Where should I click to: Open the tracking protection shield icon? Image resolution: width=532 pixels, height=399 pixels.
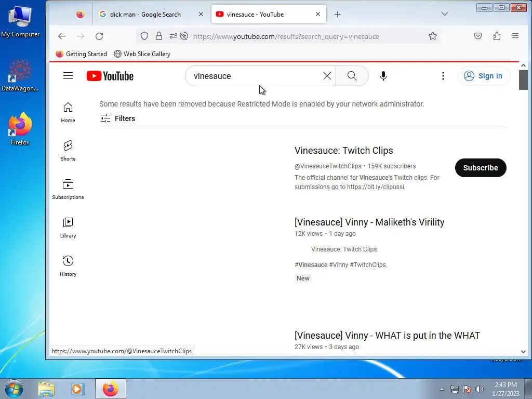pos(144,36)
